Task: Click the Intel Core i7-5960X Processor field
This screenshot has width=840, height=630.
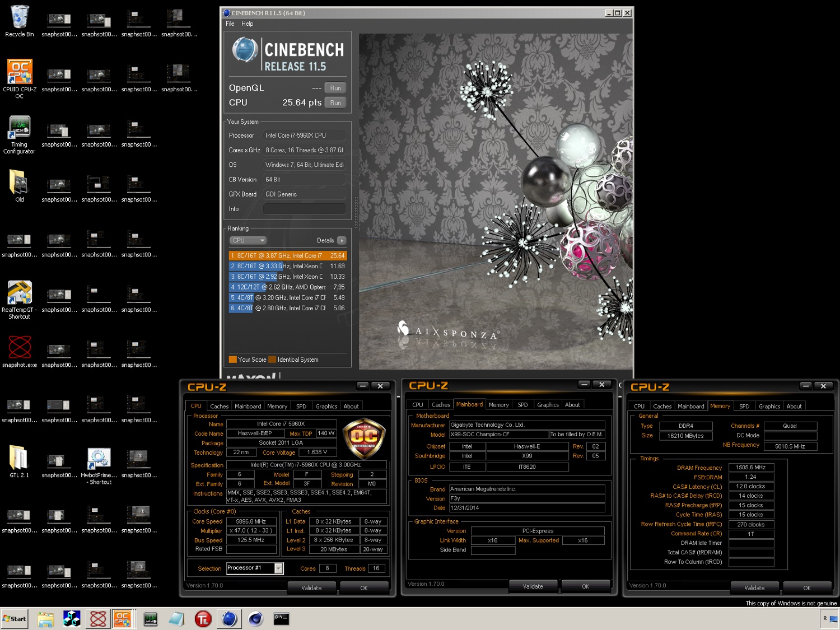Action: (x=304, y=136)
